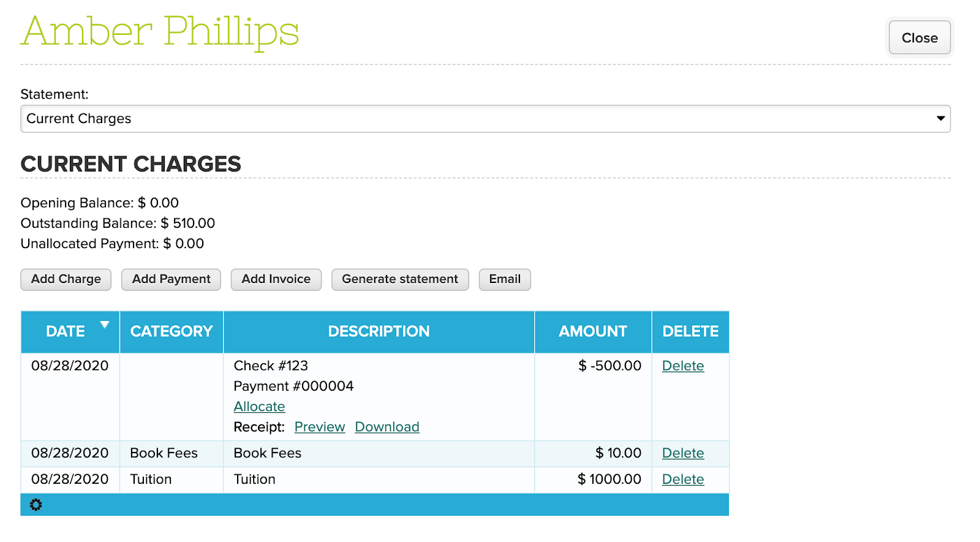Open the Allocate link for Payment #000004
This screenshot has width=980, height=542.
[259, 407]
